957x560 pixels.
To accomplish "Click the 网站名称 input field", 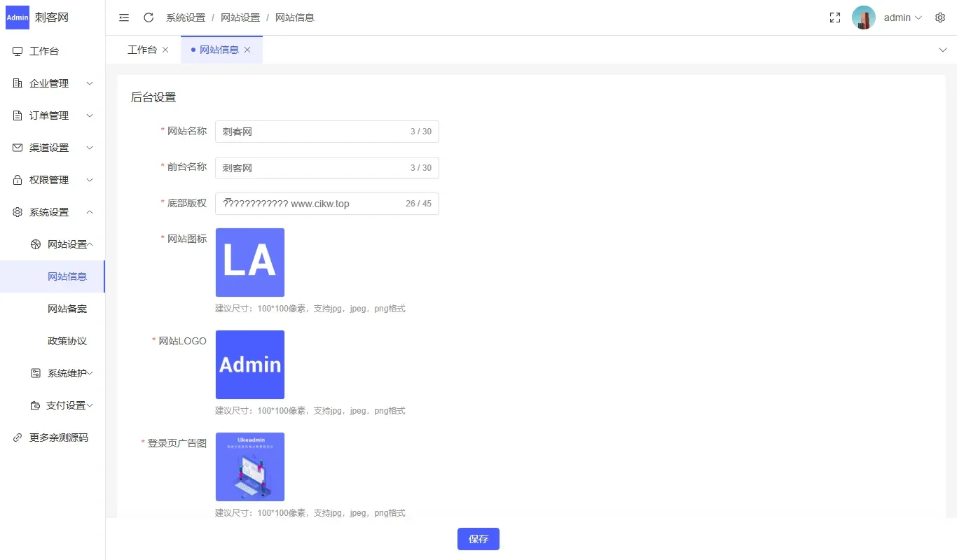I will tap(327, 132).
